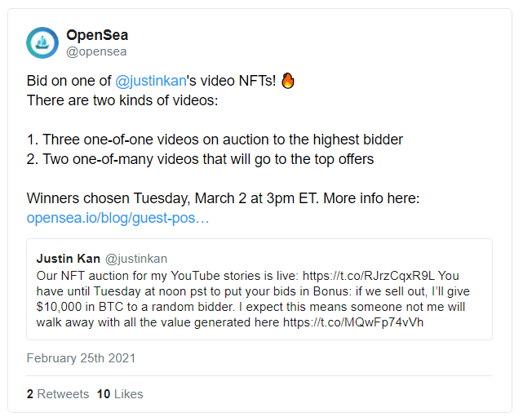View the 2 Retweets list
This screenshot has height=417, width=532.
58,394
